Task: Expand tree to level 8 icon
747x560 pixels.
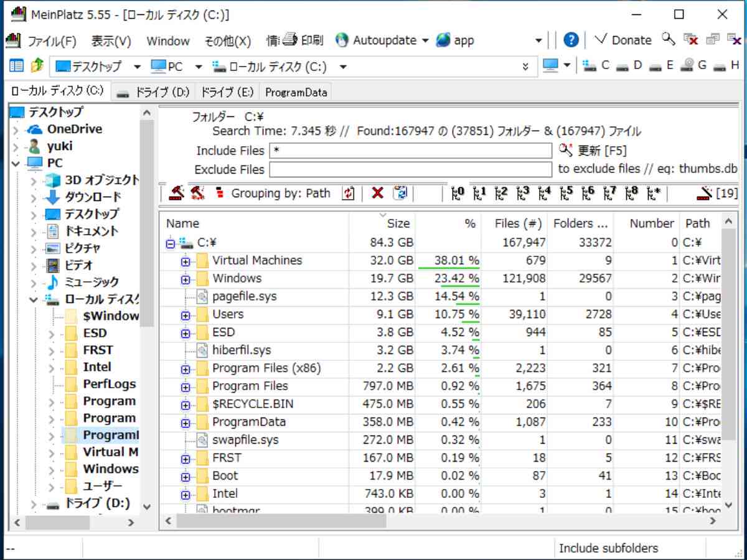Action: tap(632, 193)
